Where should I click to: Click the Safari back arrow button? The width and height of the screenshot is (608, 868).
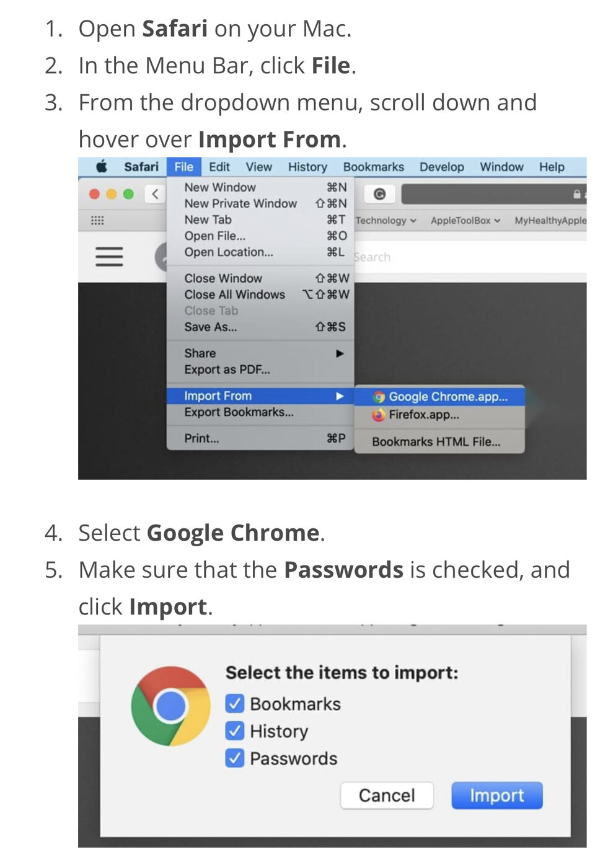155,194
